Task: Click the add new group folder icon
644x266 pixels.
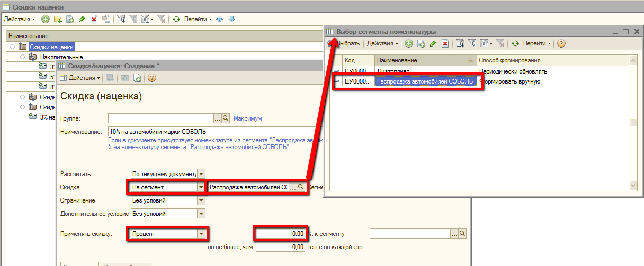Action: click(x=58, y=19)
